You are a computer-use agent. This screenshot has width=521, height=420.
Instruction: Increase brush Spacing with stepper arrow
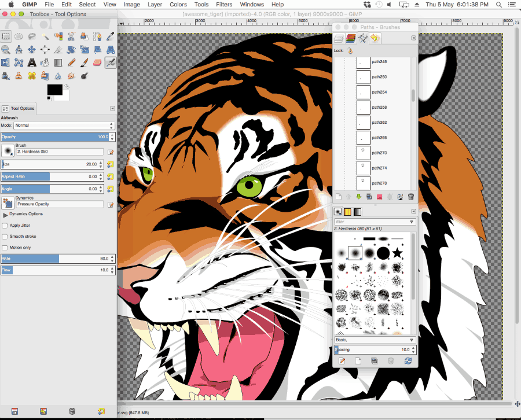coord(413,348)
